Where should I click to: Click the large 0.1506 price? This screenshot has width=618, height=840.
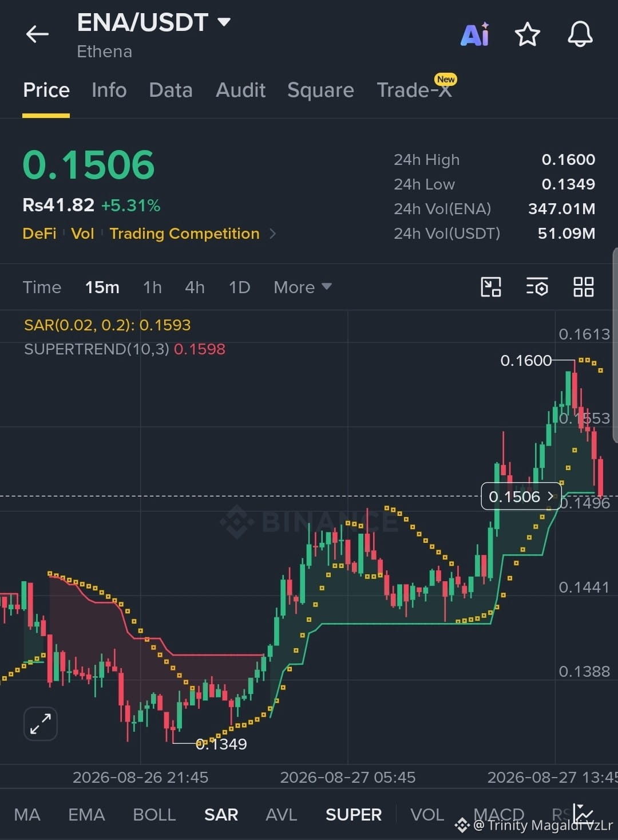[89, 165]
